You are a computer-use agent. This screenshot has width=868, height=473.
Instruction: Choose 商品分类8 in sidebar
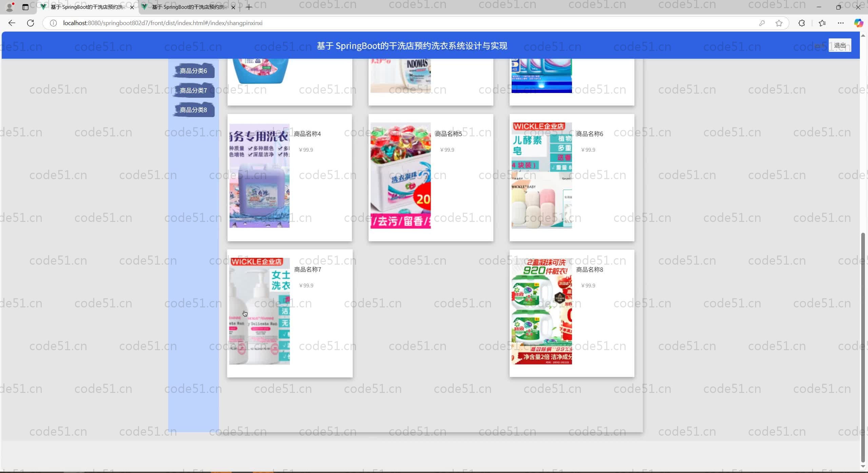click(x=193, y=110)
